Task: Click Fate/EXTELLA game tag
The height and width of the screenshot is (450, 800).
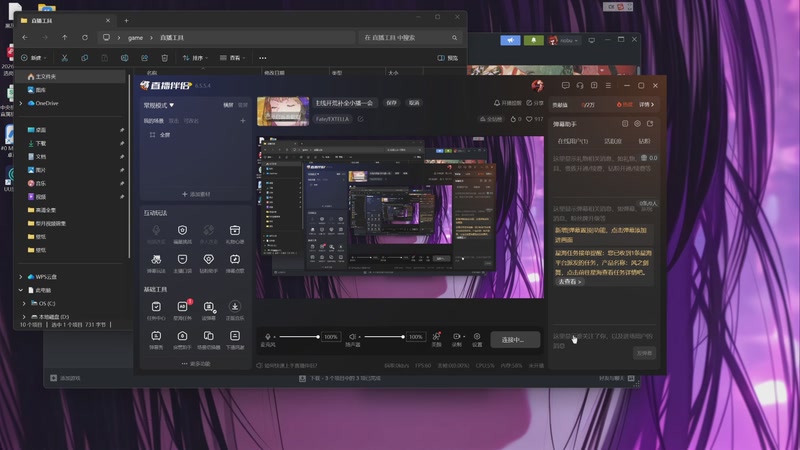Action: [x=332, y=119]
